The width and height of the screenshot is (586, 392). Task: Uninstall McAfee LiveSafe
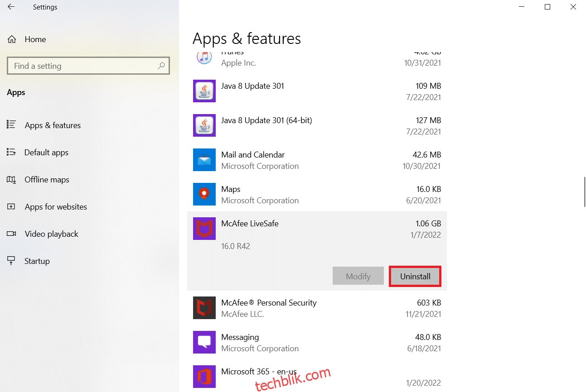tap(415, 276)
